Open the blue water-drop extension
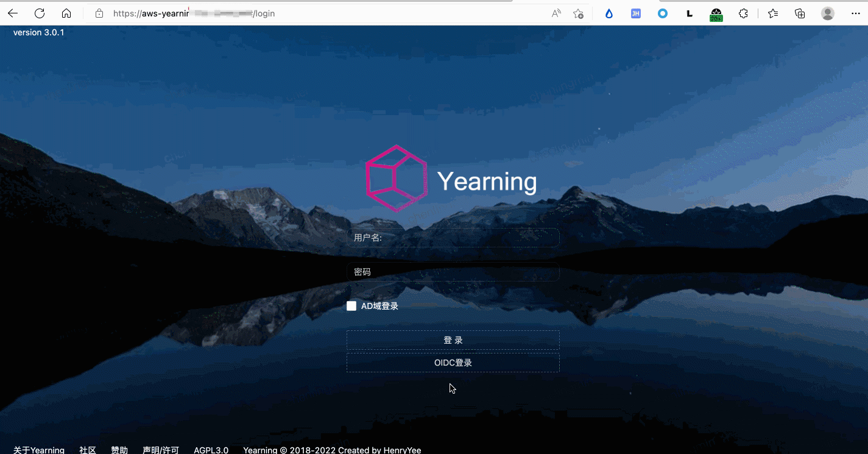Image resolution: width=868 pixels, height=454 pixels. pos(609,13)
